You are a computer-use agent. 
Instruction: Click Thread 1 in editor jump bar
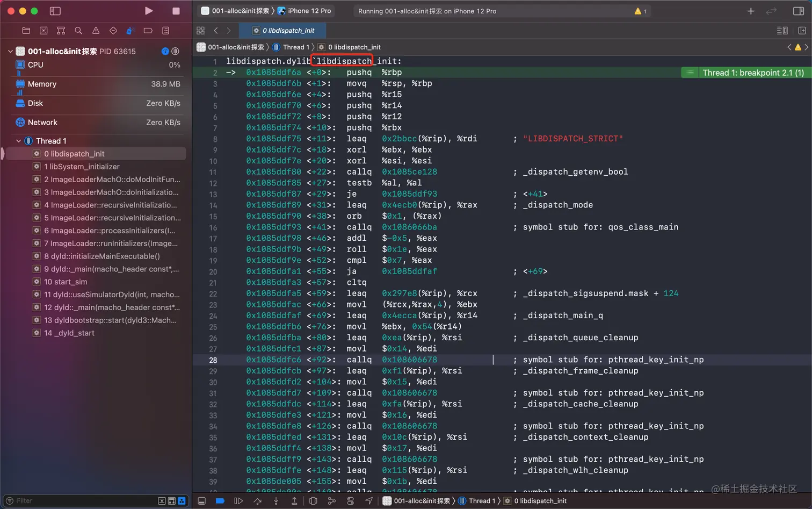[x=291, y=47]
